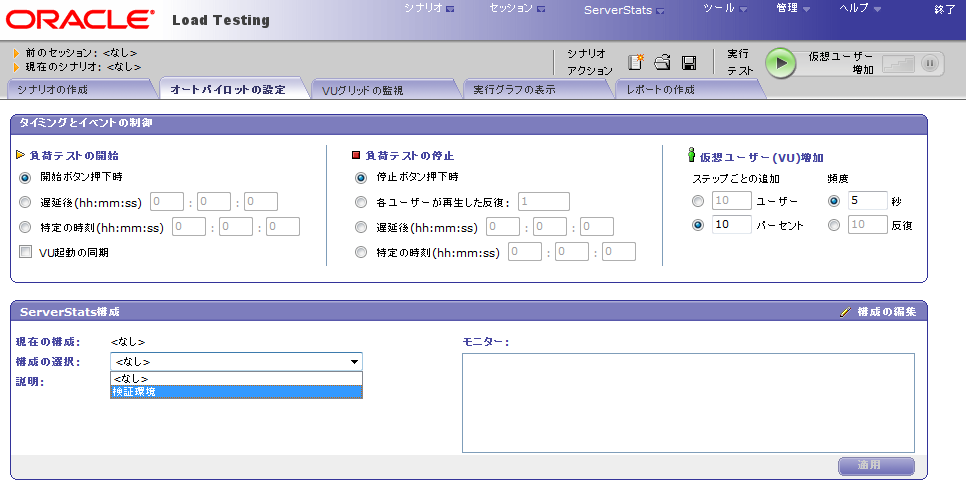Click the ORACLE logo

coord(80,20)
